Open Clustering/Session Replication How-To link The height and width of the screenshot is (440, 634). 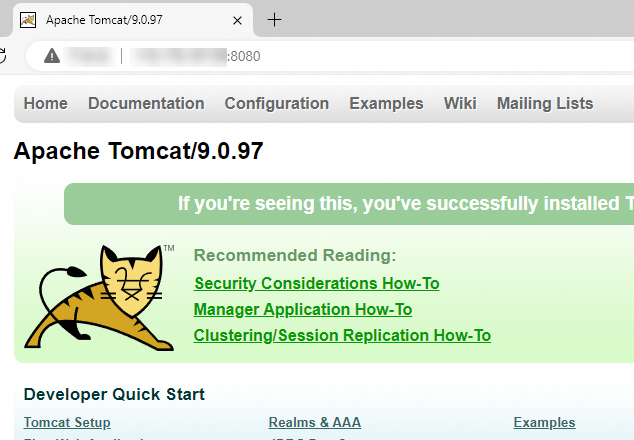coord(342,336)
